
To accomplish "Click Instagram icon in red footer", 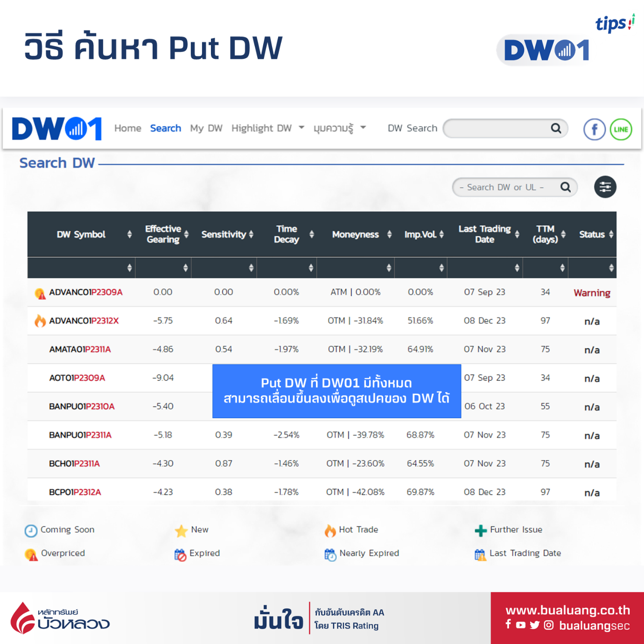I will pos(549,625).
